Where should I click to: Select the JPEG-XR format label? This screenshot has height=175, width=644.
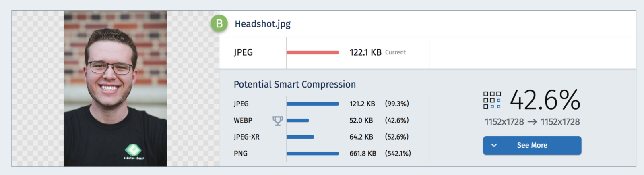point(247,137)
